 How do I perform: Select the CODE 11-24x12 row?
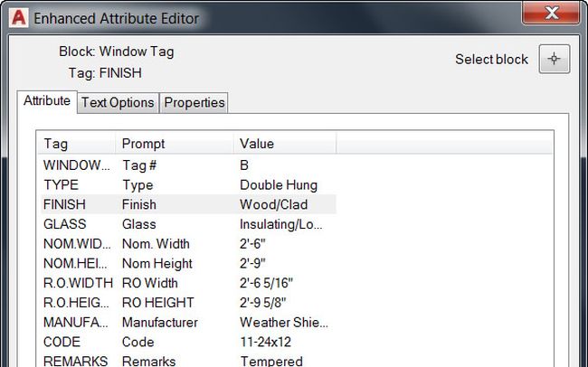point(186,343)
